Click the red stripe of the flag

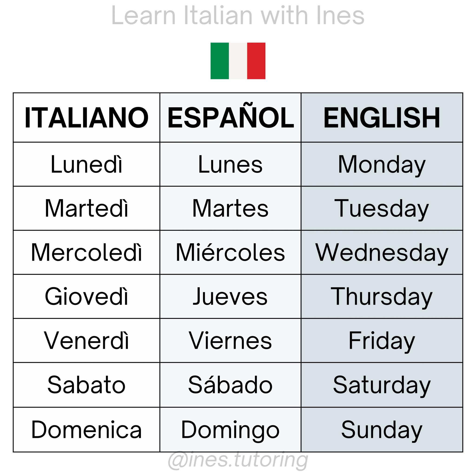[x=256, y=61]
